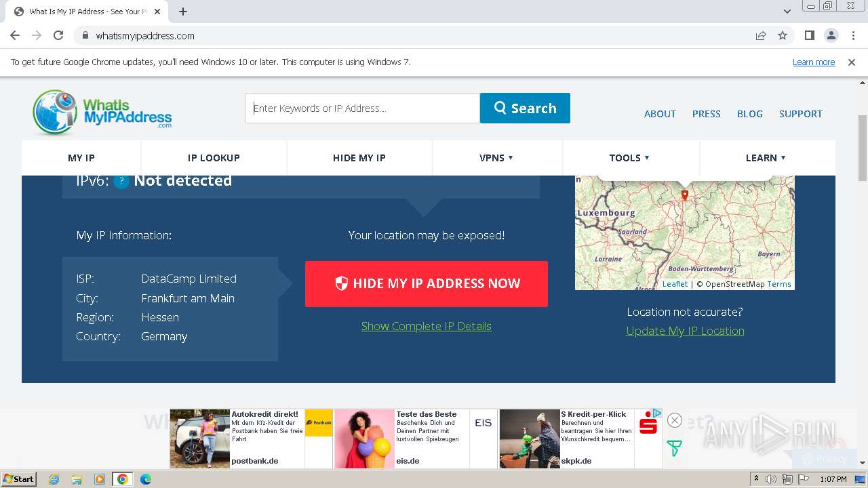The image size is (868, 488).
Task: Open Windows Media Player taskbar icon
Action: (99, 479)
